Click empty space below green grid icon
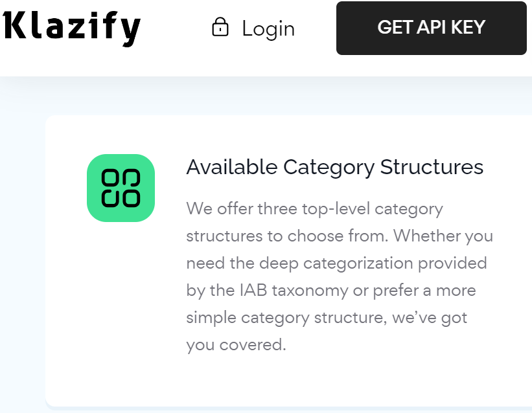Viewport: 532px width, 413px height. (x=121, y=298)
